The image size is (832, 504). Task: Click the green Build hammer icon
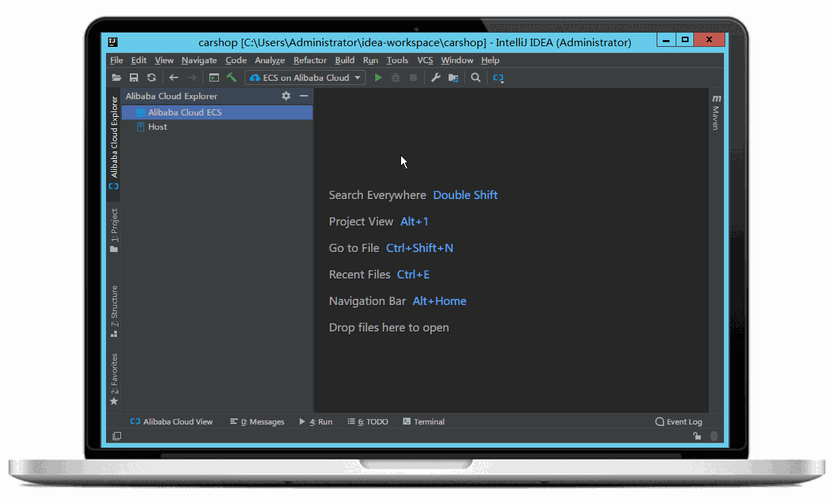coord(231,77)
